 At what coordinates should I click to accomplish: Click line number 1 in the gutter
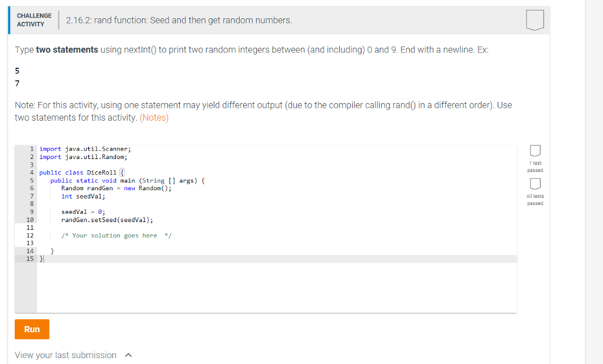point(31,148)
